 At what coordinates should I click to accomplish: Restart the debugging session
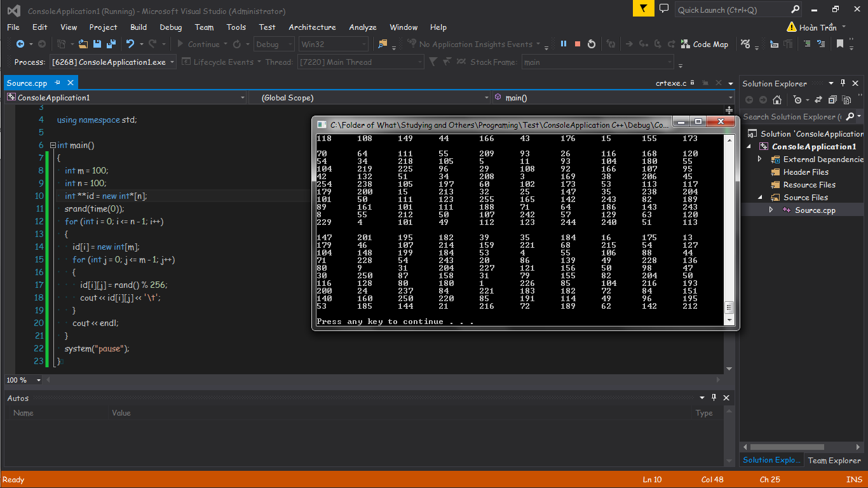[592, 44]
